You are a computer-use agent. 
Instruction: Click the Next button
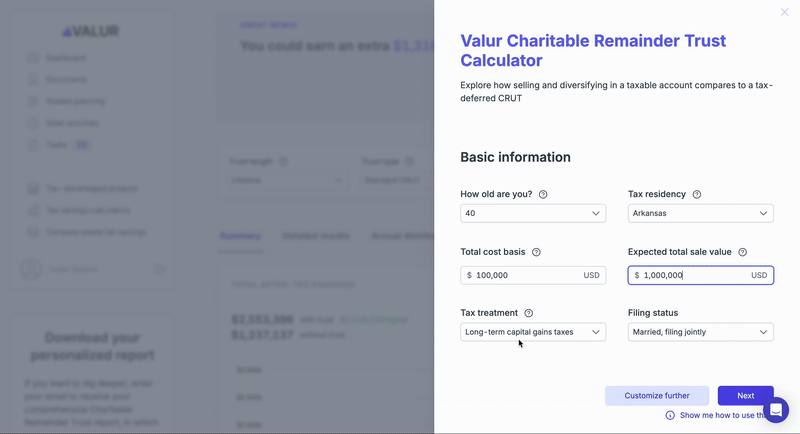click(x=745, y=396)
